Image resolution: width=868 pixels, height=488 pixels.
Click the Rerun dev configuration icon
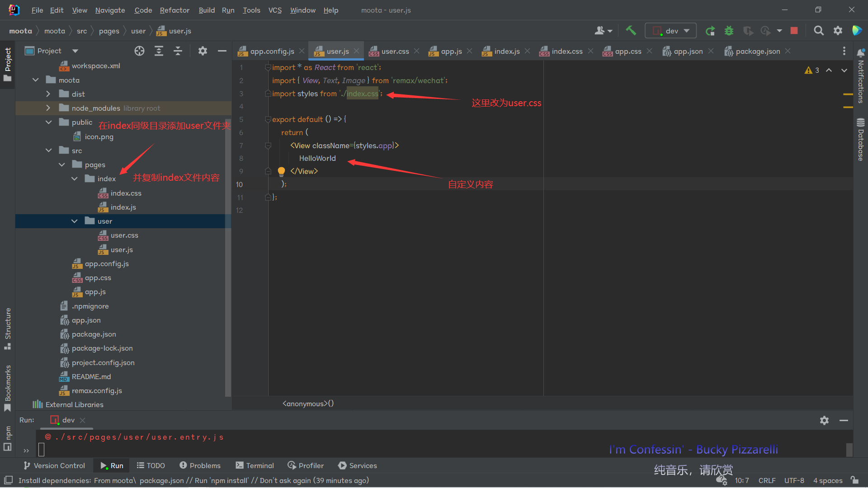(710, 31)
